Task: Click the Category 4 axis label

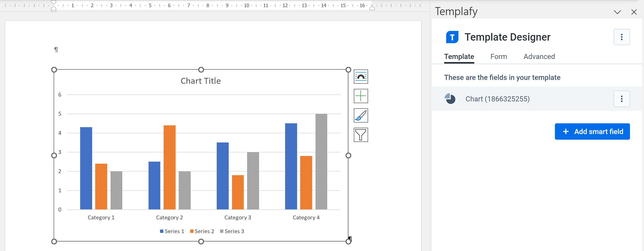Action: [x=306, y=217]
